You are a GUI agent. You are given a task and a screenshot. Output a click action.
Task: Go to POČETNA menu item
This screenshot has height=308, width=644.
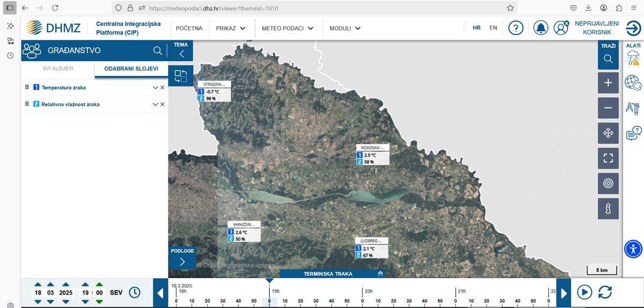pos(189,28)
